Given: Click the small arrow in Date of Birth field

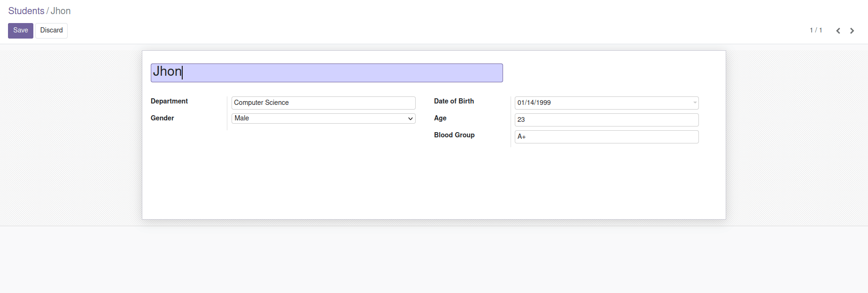Looking at the screenshot, I should click(695, 103).
